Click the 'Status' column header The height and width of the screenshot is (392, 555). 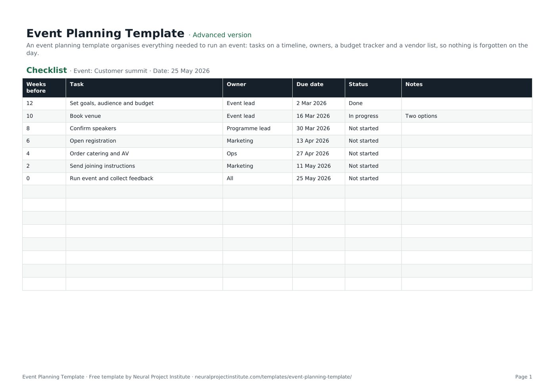[373, 88]
